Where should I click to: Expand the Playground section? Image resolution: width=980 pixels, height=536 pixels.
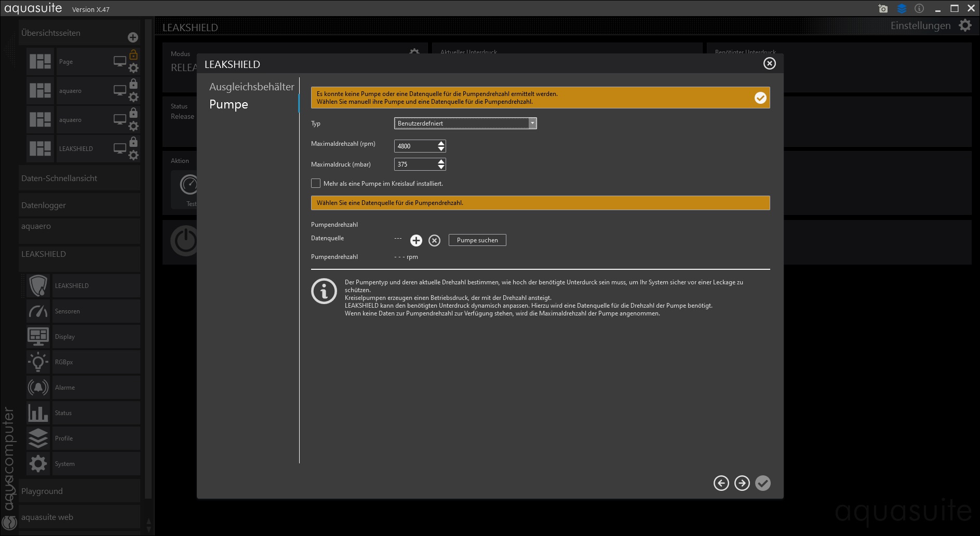79,491
